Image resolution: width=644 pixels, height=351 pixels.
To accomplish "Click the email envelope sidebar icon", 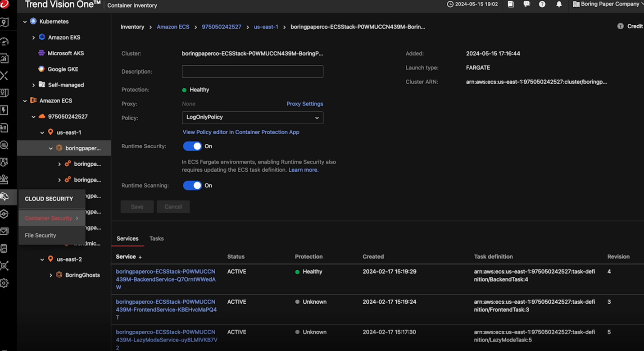I will [5, 231].
